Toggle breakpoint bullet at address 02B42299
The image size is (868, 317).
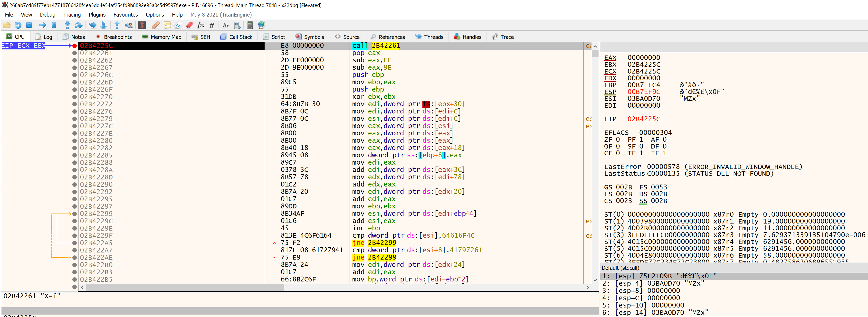75,214
